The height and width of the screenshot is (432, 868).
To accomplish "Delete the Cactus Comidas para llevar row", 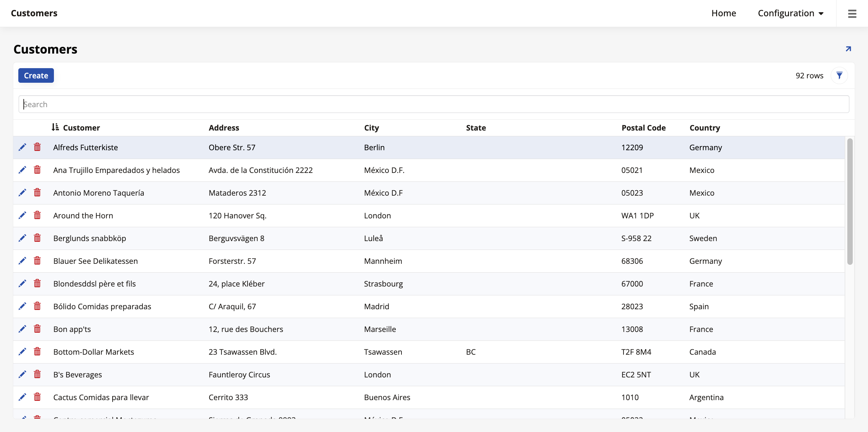I will coord(37,397).
